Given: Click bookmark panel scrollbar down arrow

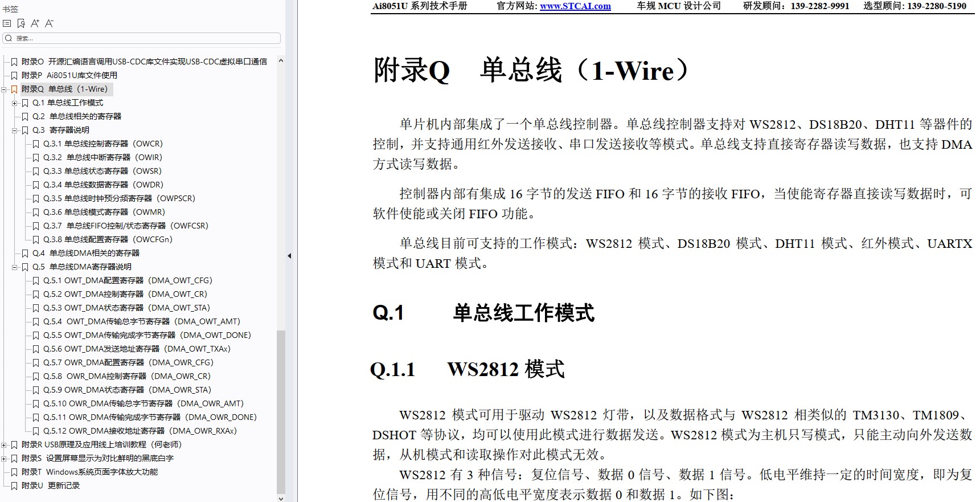Looking at the screenshot, I should coord(281,498).
